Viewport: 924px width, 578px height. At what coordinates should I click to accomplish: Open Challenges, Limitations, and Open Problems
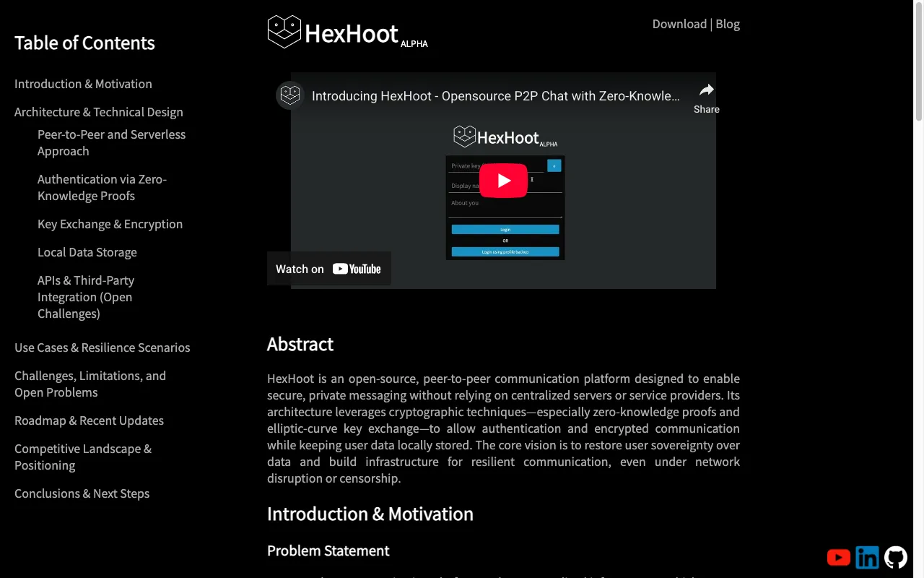(x=90, y=384)
